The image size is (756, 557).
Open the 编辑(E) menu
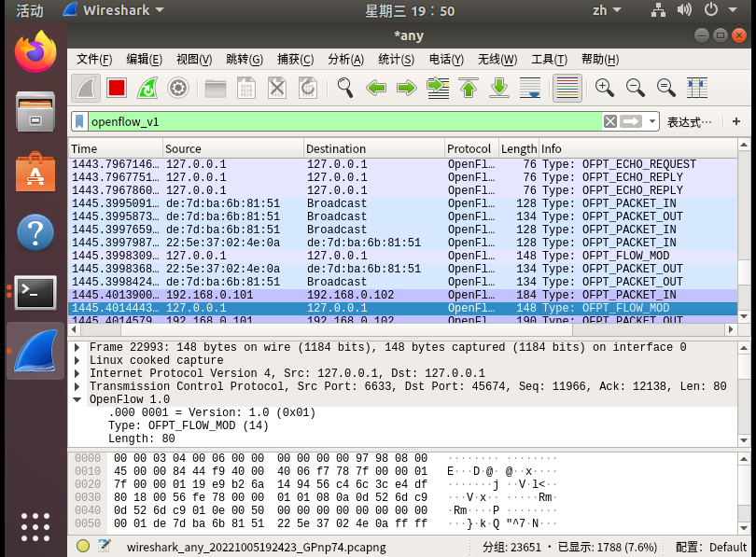point(144,60)
